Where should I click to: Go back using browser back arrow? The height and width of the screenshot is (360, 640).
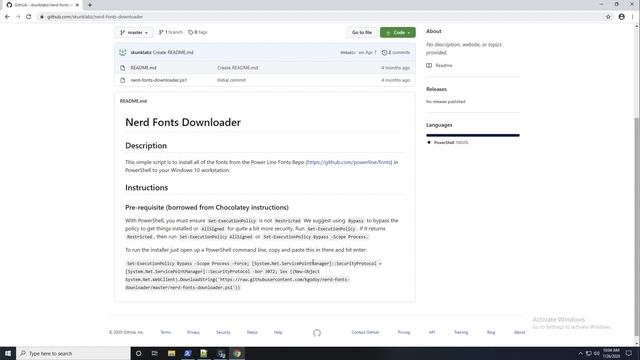coord(7,17)
